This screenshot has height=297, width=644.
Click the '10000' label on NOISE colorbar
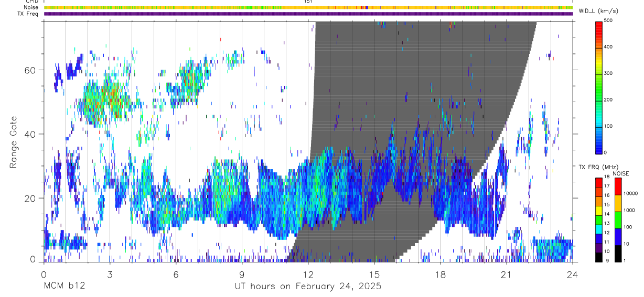[x=630, y=194]
